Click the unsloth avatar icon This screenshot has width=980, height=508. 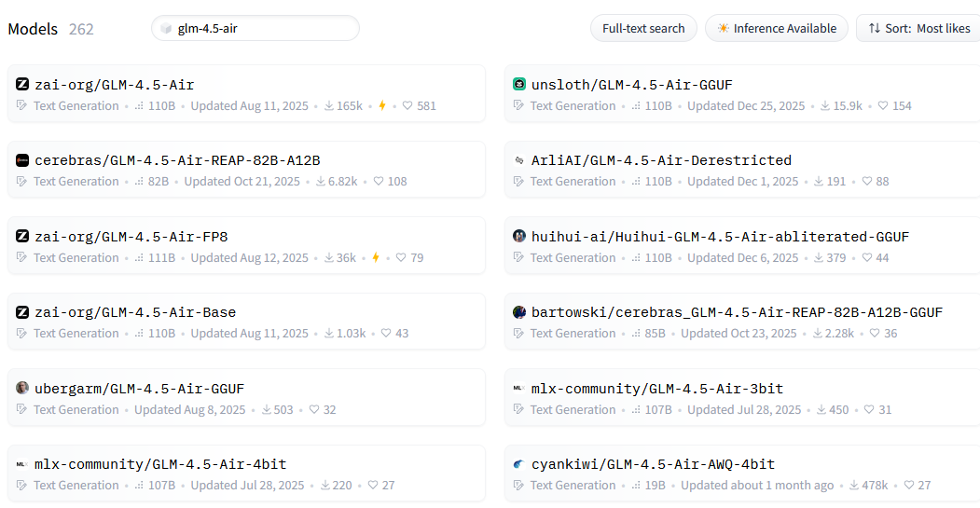[x=519, y=84]
